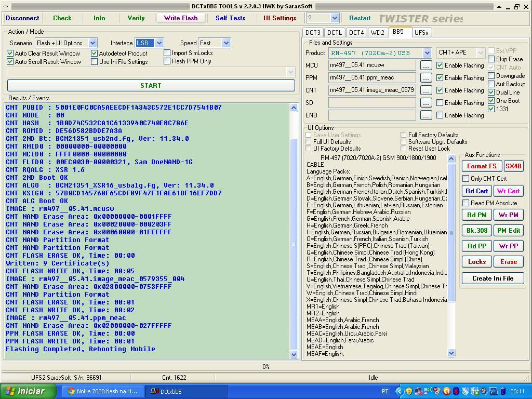This screenshot has height=399, width=532.
Task: Switch to the DCT4 tab
Action: pyautogui.click(x=356, y=33)
